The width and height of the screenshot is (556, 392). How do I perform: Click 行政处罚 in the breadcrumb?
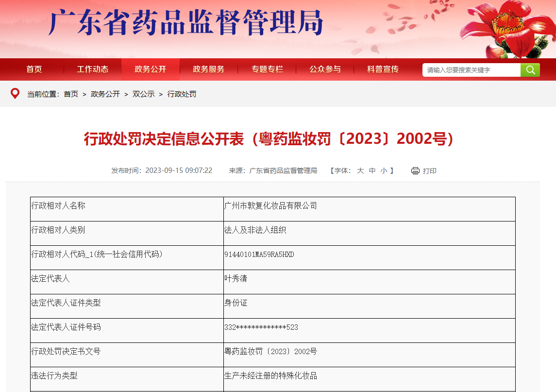(182, 94)
